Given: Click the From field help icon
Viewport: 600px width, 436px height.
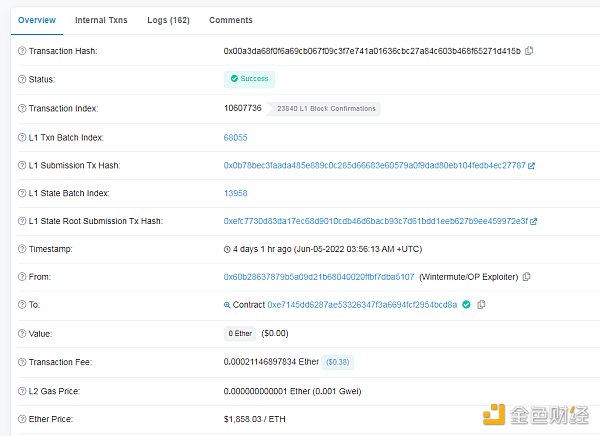Looking at the screenshot, I should (x=22, y=277).
